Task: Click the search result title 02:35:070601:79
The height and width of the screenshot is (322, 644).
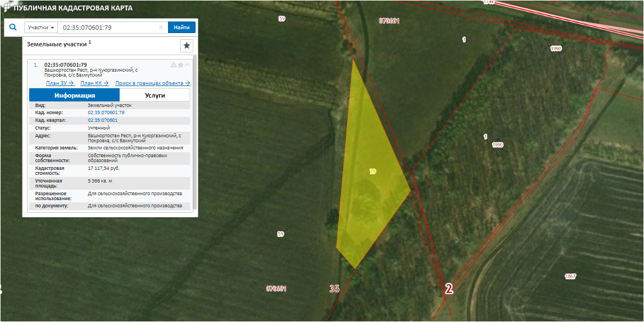Action: pos(65,65)
